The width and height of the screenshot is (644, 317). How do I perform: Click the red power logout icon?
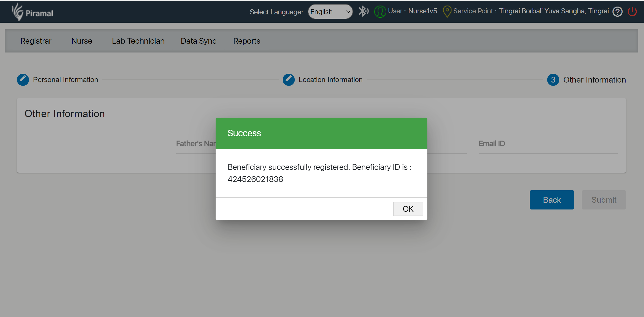pyautogui.click(x=632, y=12)
